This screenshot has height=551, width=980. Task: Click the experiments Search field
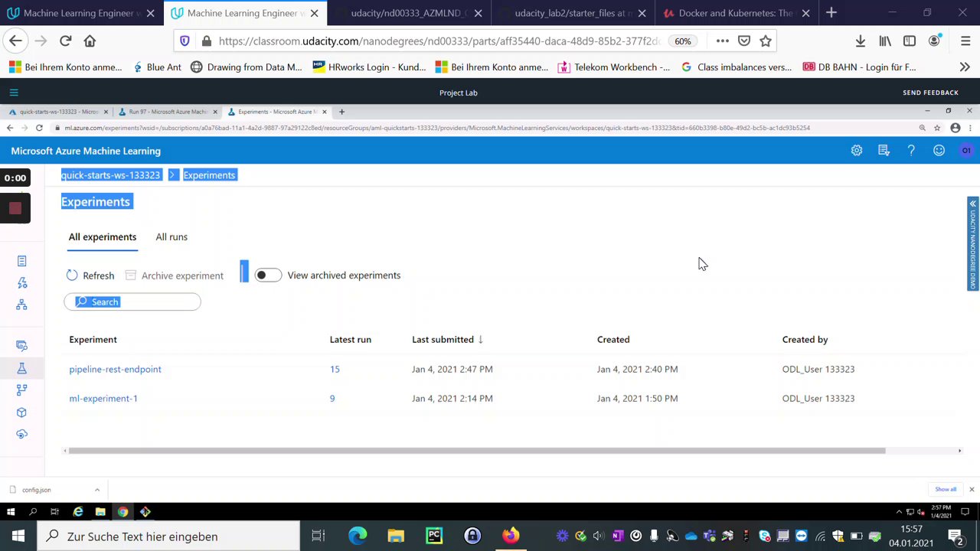click(x=132, y=302)
